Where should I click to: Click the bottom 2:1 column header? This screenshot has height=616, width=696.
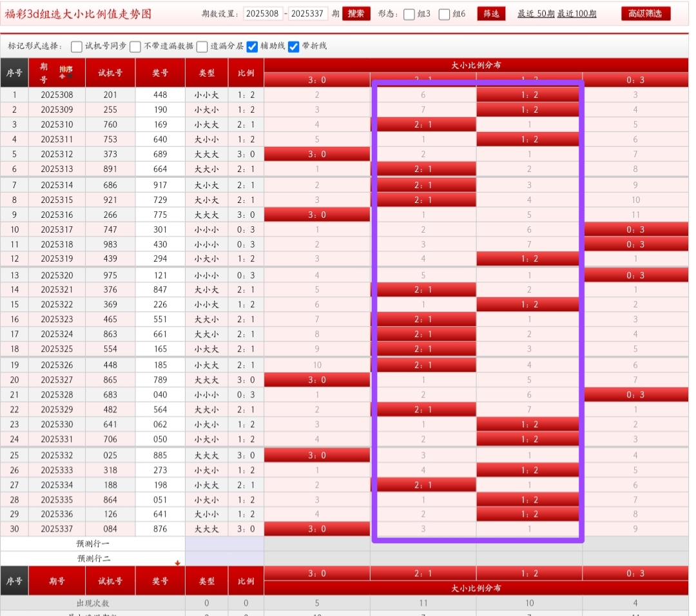point(423,573)
